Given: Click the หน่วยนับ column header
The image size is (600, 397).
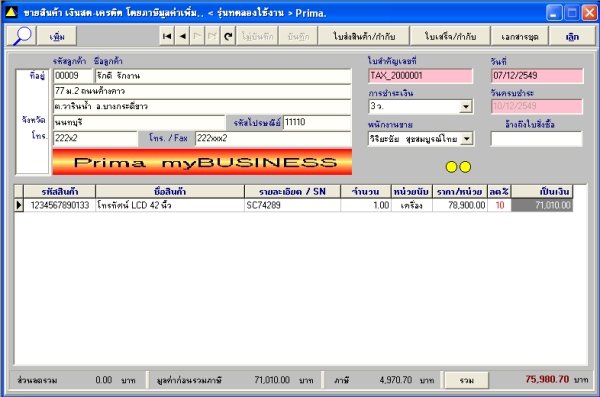Looking at the screenshot, I should point(411,191).
